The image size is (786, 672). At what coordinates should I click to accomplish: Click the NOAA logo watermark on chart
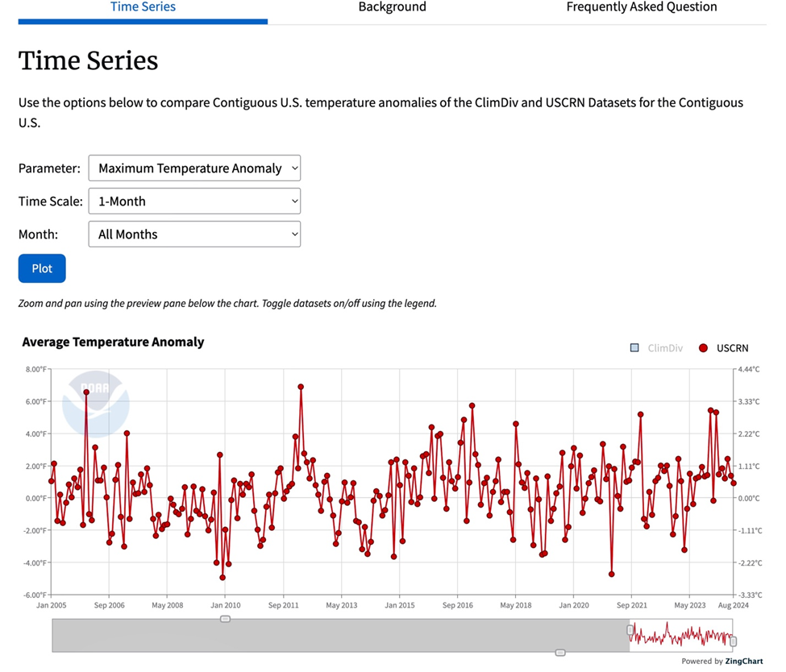tap(95, 404)
